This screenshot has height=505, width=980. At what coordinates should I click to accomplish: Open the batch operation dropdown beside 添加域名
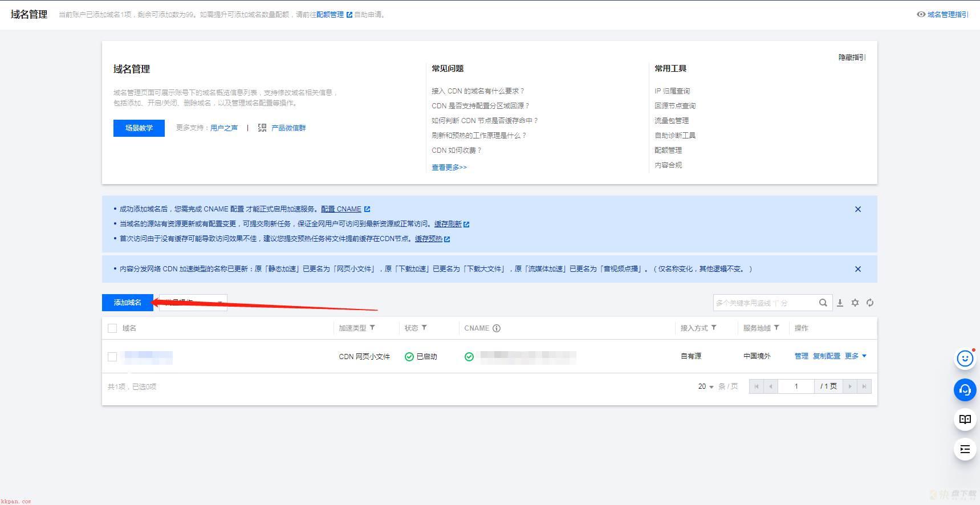tap(193, 303)
